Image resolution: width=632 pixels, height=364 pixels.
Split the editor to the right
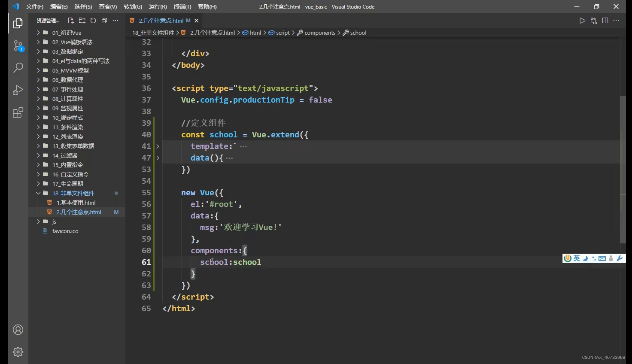point(605,21)
